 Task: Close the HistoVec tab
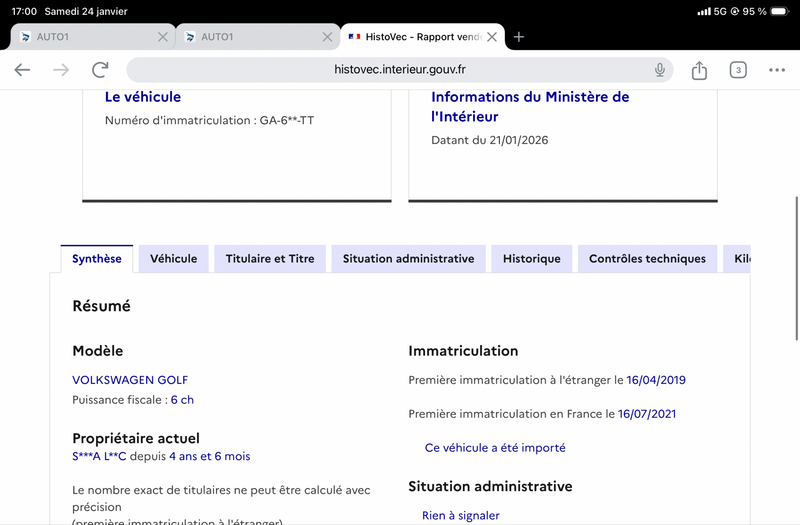(491, 37)
